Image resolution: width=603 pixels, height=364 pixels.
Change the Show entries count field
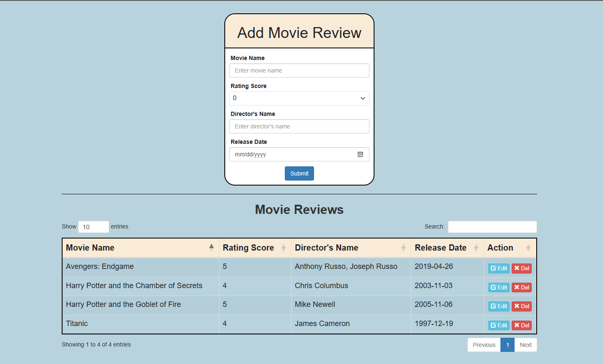93,227
